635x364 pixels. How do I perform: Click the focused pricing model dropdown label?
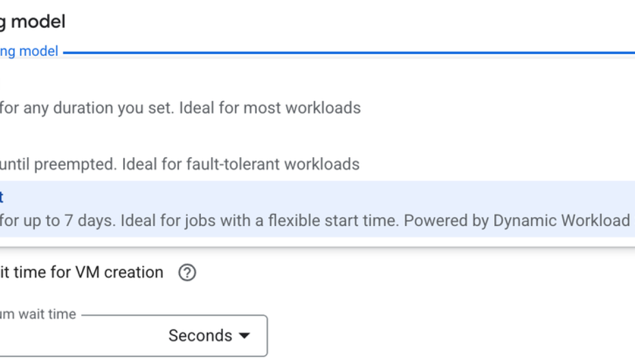[29, 51]
